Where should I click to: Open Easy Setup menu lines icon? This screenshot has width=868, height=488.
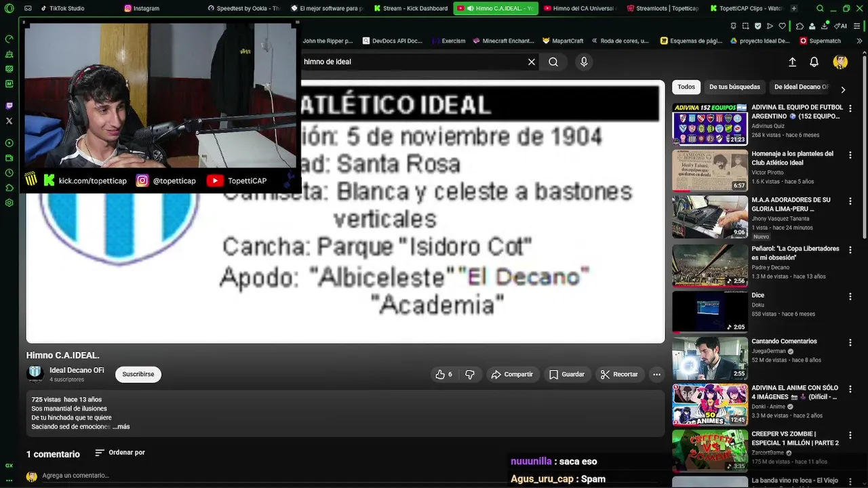pos(858,26)
